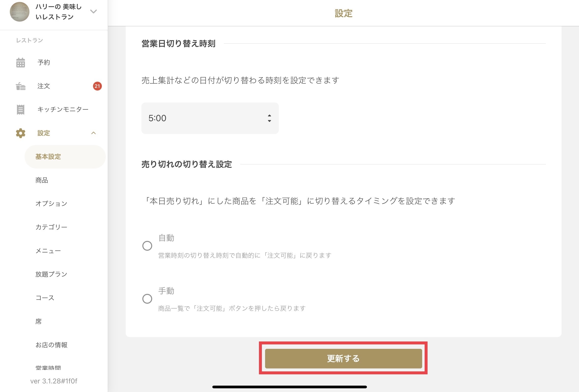Click the food tray icon for 注文

pyautogui.click(x=20, y=86)
